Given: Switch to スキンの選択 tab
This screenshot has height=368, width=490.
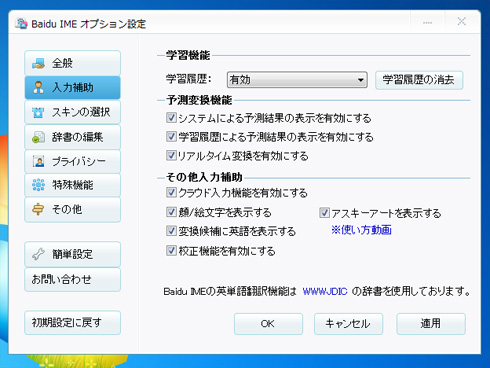Looking at the screenshot, I should click(72, 112).
